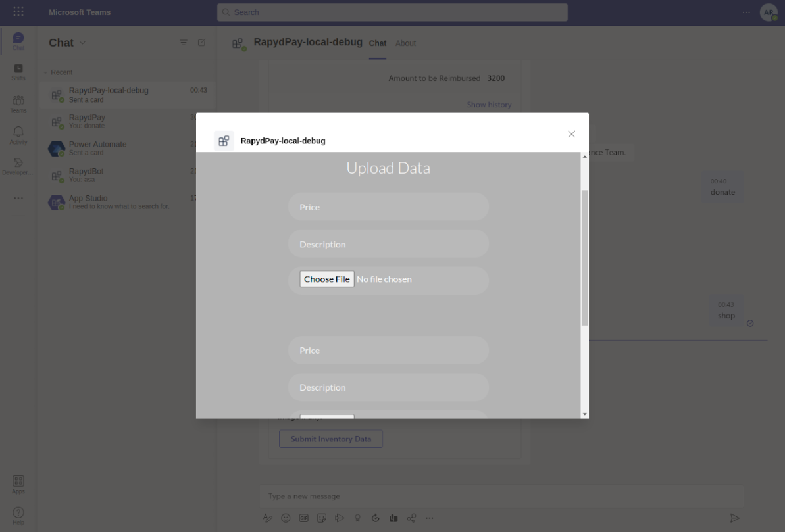Click the stream arrow icon in compose bar

340,518
